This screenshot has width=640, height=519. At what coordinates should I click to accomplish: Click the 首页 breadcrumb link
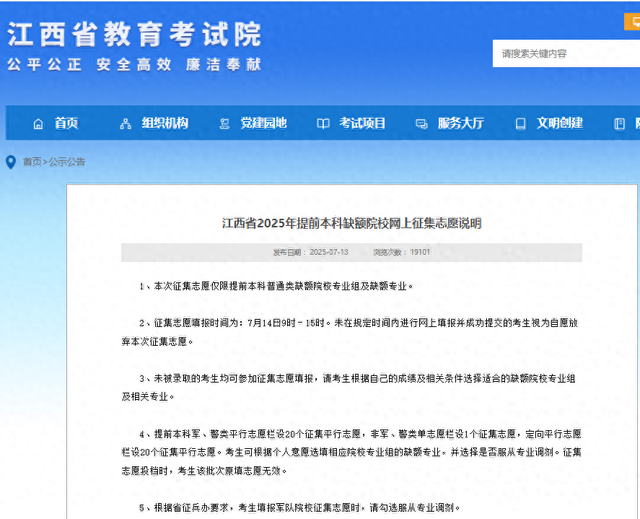click(x=33, y=162)
